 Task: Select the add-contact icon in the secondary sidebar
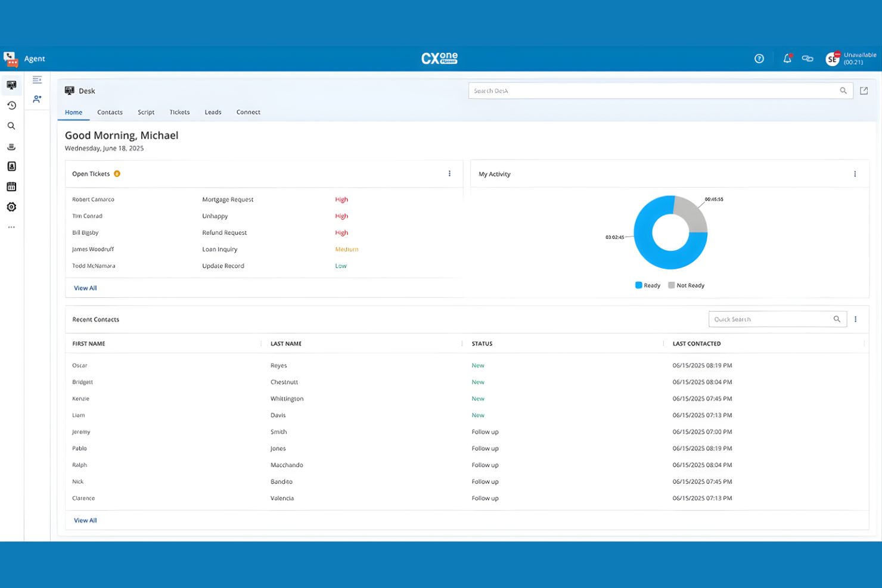37,99
